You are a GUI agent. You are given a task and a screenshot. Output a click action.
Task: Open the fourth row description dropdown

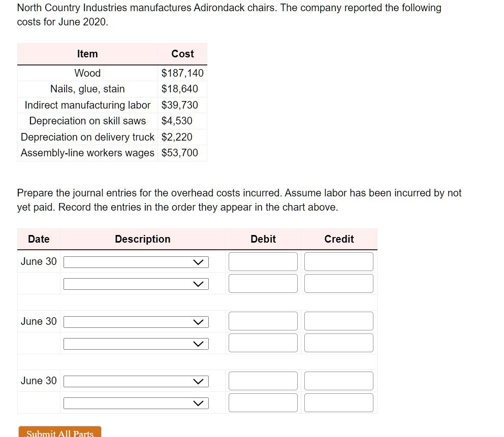pyautogui.click(x=136, y=344)
